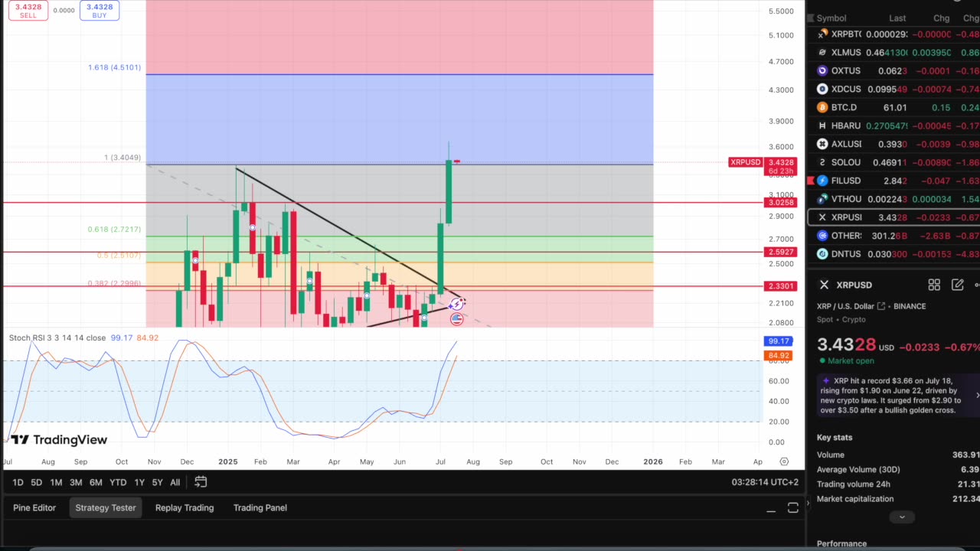Click the 3.4328 SELL button
This screenshot has height=551, width=980.
click(x=28, y=11)
